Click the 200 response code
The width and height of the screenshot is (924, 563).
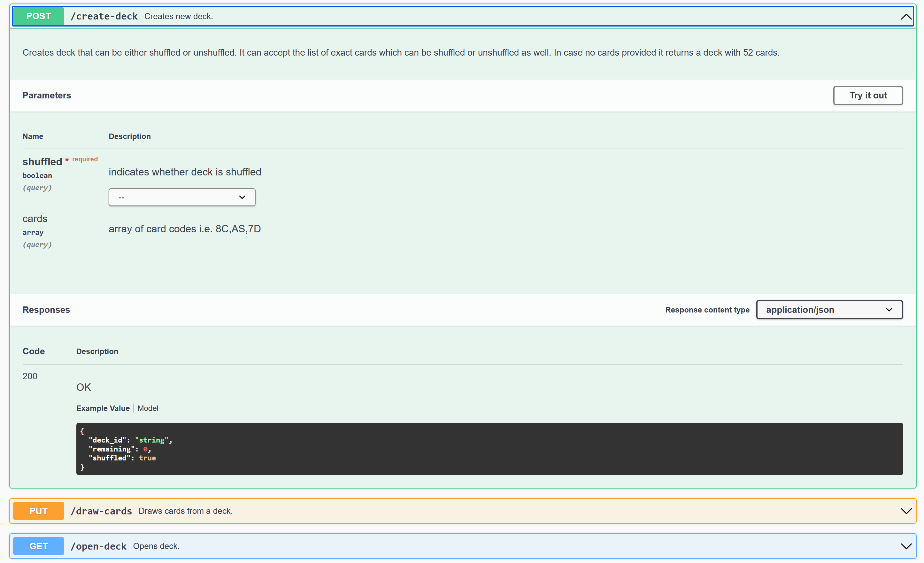tap(30, 376)
